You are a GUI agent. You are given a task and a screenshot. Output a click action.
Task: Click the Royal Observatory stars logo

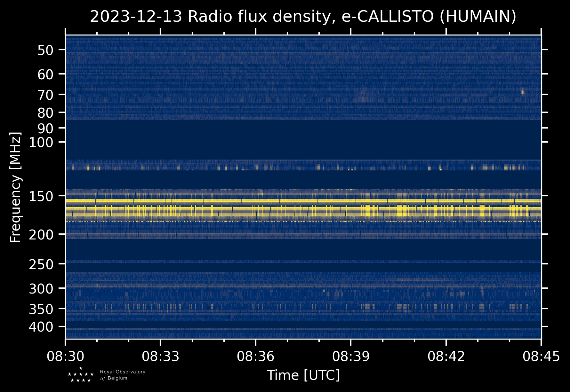(81, 375)
